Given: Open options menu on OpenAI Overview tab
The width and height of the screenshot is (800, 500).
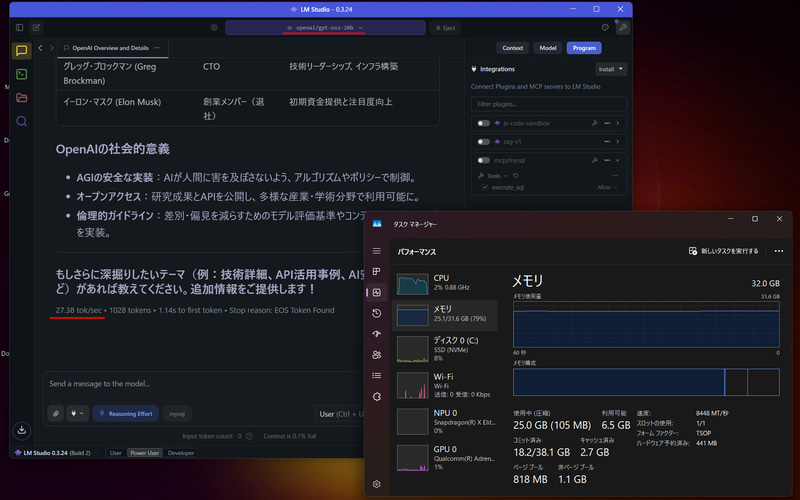Looking at the screenshot, I should (x=157, y=48).
